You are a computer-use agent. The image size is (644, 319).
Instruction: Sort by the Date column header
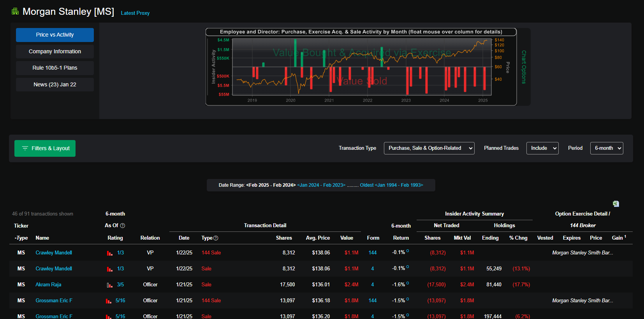tap(184, 238)
